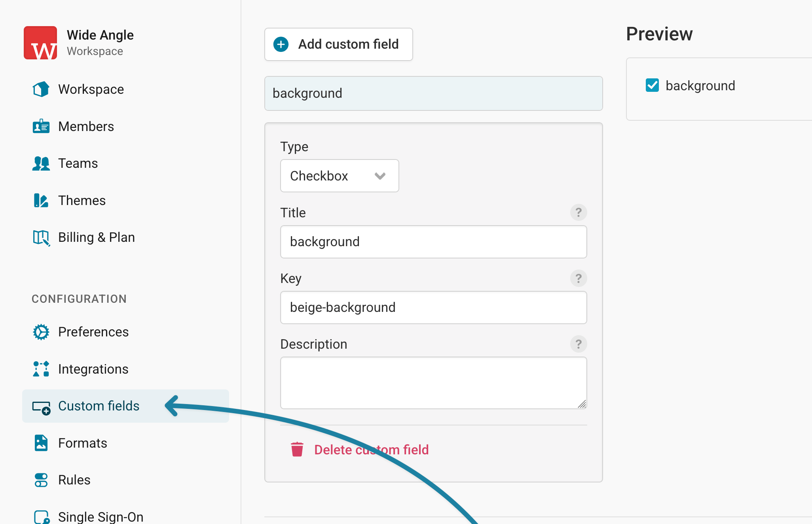812x524 pixels.
Task: Show help for the Key field
Action: [x=579, y=278]
